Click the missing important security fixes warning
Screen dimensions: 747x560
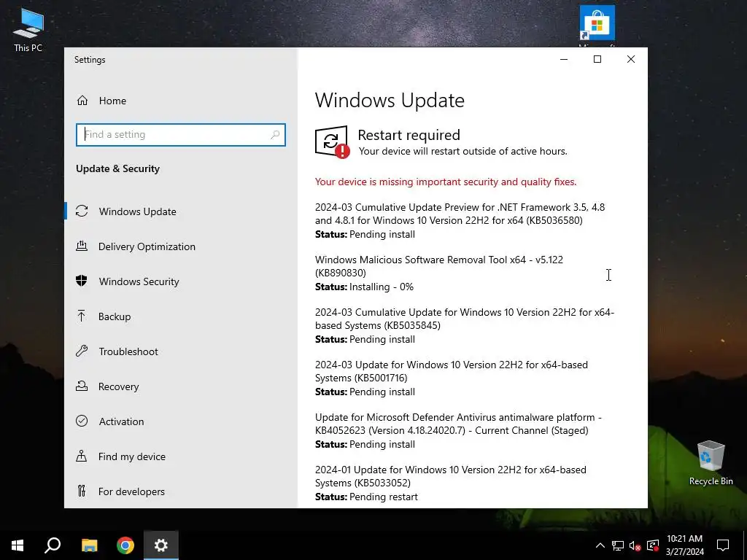[446, 182]
